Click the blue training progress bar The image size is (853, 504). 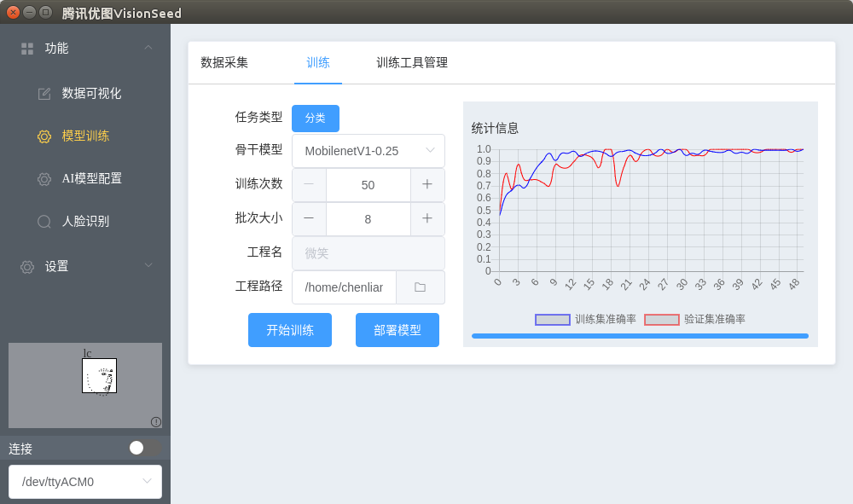(640, 336)
